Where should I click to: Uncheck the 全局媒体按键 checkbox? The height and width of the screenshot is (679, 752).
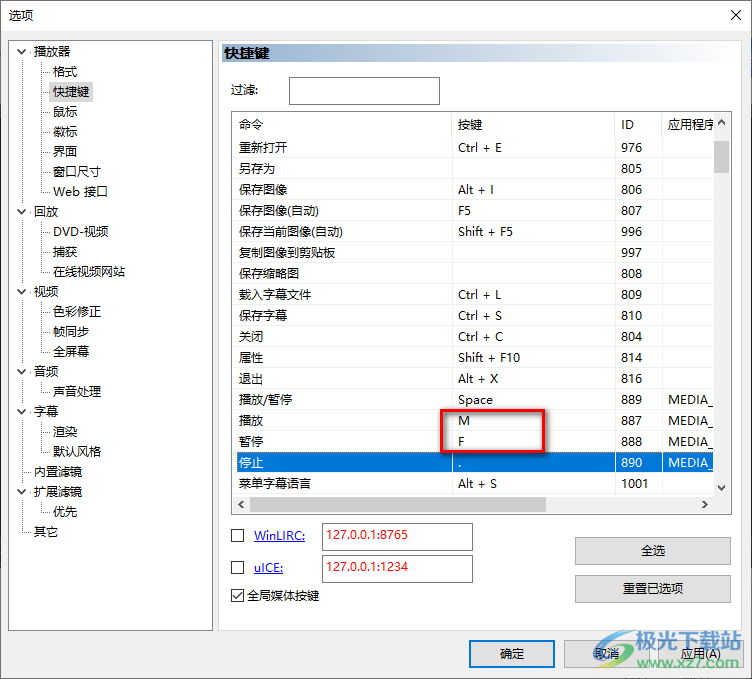[x=238, y=596]
